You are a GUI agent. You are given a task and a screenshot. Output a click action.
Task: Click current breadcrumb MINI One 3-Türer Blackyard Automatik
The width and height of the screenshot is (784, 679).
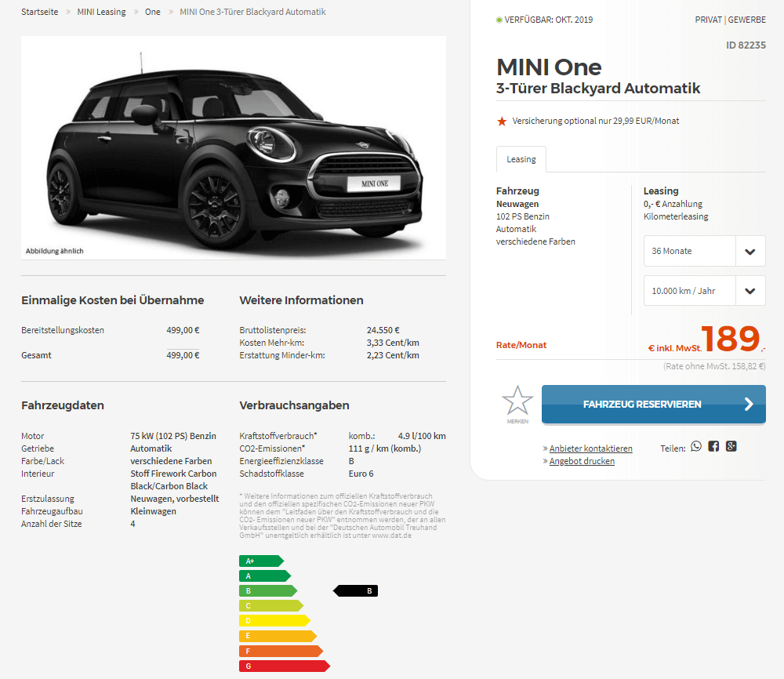pos(252,12)
